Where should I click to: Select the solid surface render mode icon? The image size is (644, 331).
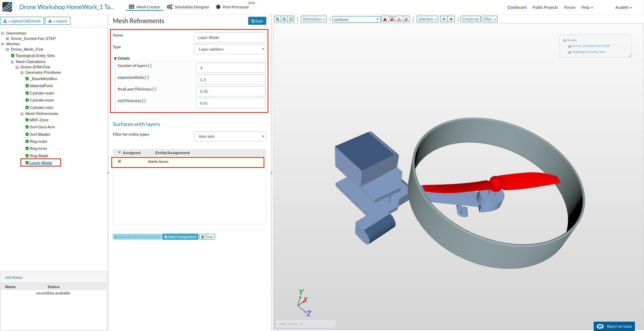385,19
